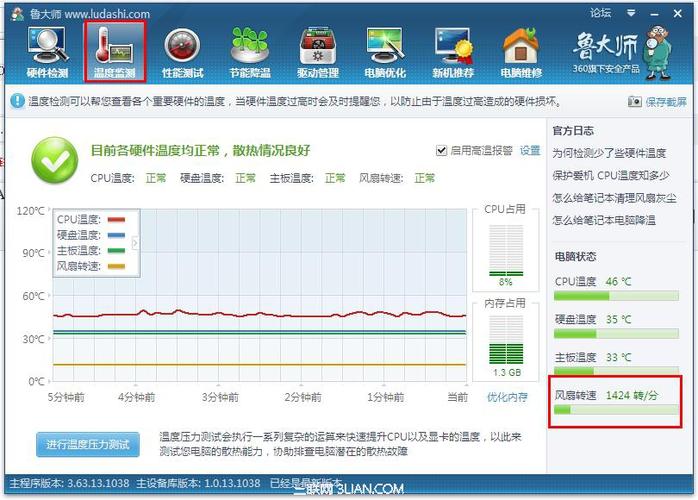Click the 目前各硬件温度均正常 status message

click(x=200, y=150)
